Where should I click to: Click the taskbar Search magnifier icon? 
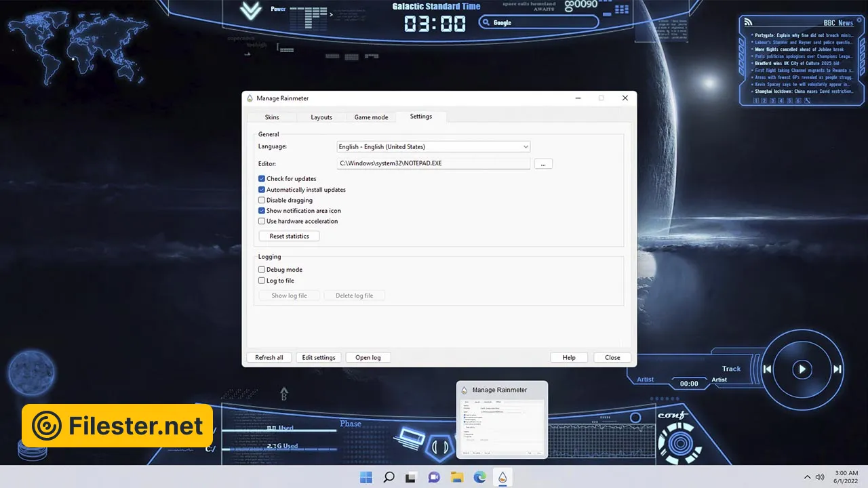pyautogui.click(x=389, y=477)
